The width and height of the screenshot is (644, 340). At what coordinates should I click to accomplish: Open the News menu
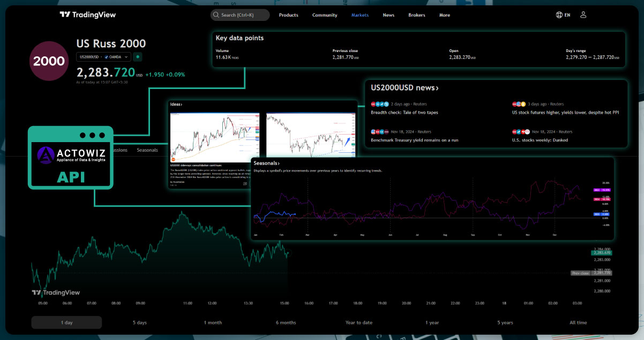(x=388, y=15)
